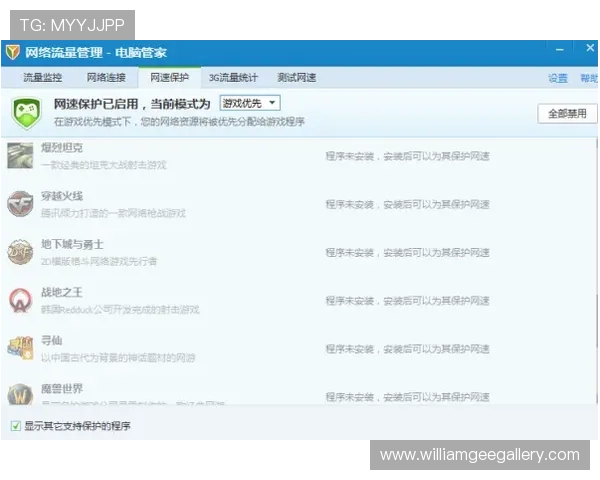Open the 3G流量统计 tab
600x480 pixels.
(233, 78)
